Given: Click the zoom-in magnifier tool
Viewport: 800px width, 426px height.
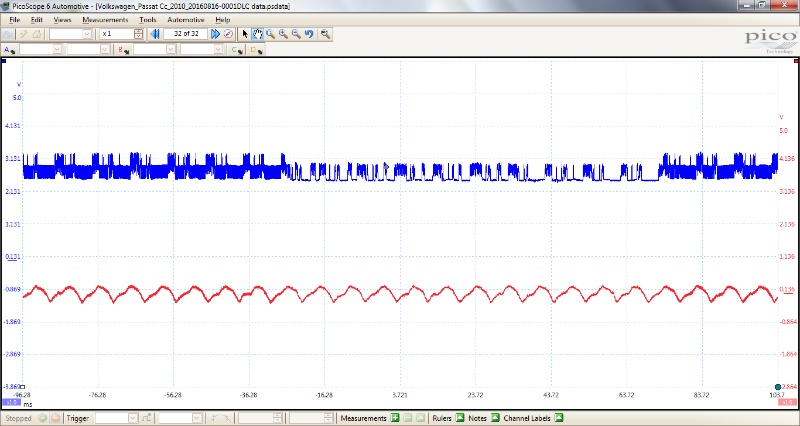Looking at the screenshot, I should [283, 34].
